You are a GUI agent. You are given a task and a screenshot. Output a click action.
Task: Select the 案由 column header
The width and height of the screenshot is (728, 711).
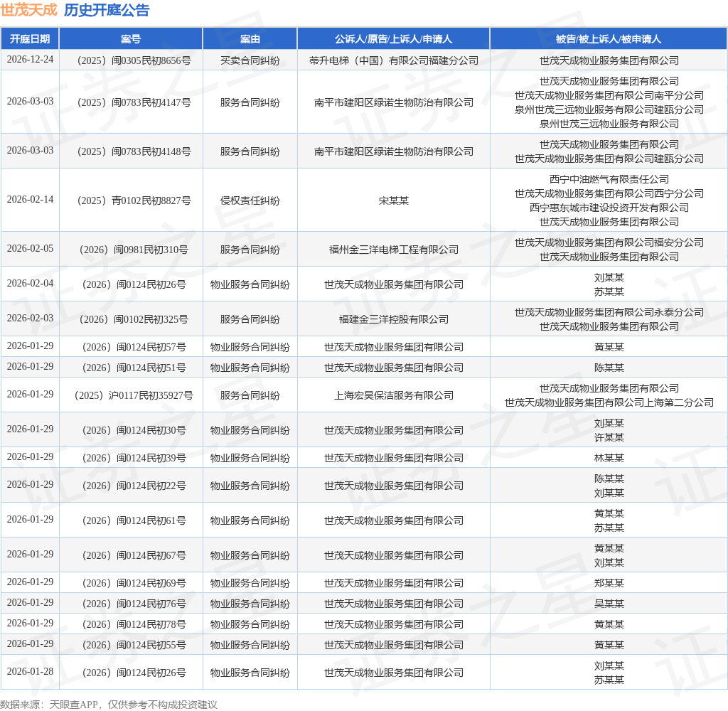[250, 39]
